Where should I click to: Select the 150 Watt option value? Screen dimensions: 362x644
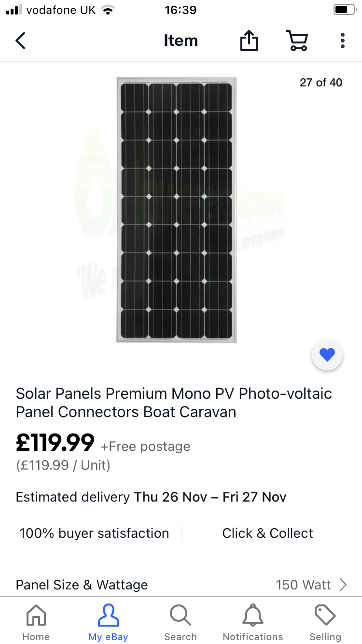click(x=303, y=585)
